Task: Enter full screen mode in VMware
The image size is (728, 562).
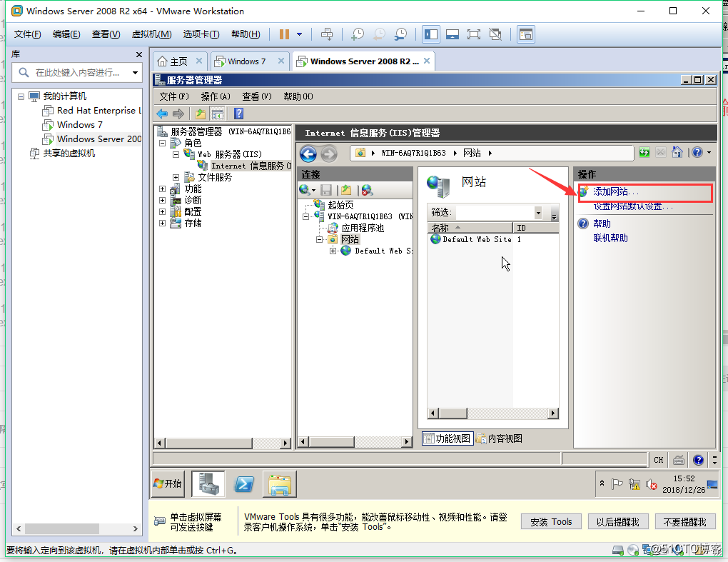Action: coord(474,34)
